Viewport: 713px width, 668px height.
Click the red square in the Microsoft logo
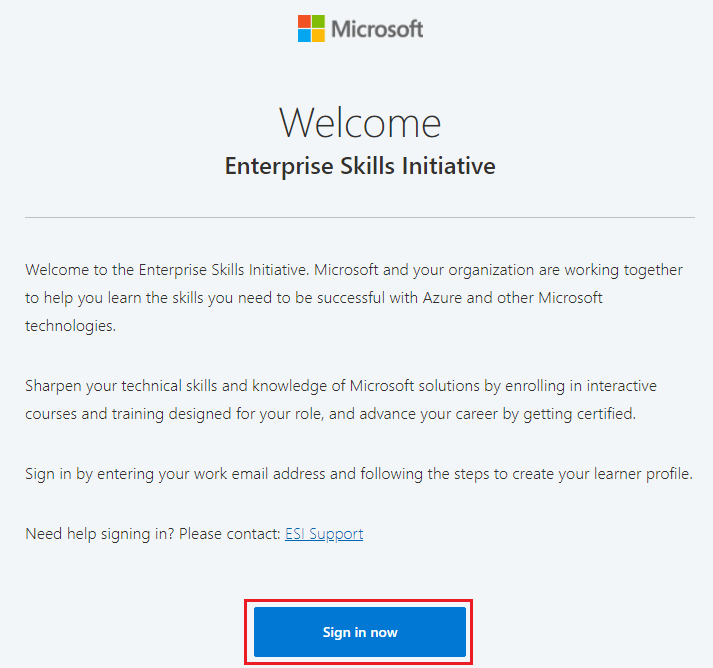coord(304,21)
